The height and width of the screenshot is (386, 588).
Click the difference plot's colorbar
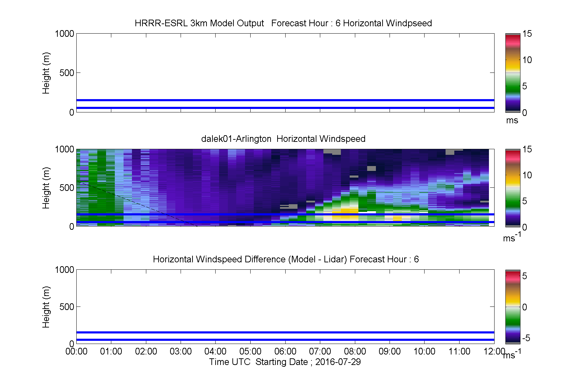point(513,307)
